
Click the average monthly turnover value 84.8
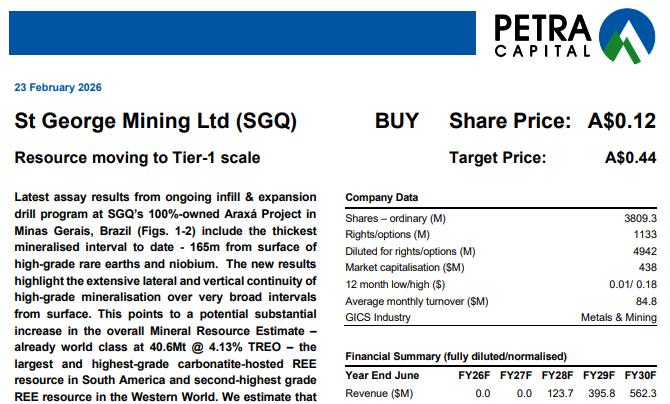(646, 301)
